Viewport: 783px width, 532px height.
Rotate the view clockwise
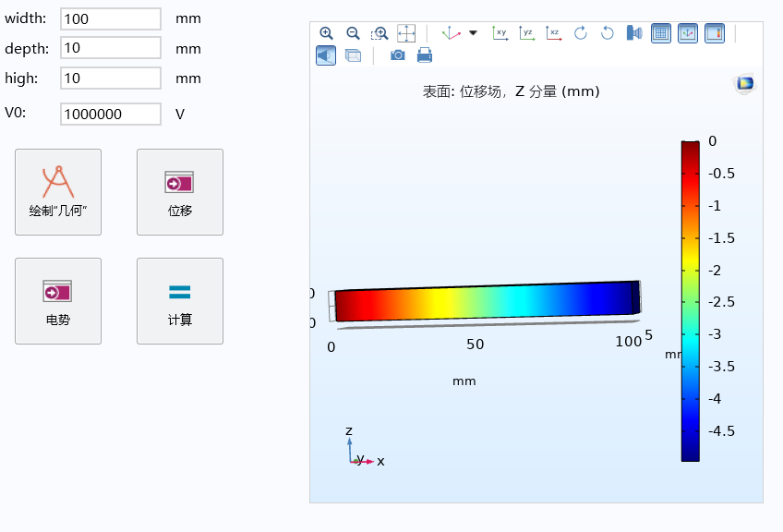[x=580, y=33]
